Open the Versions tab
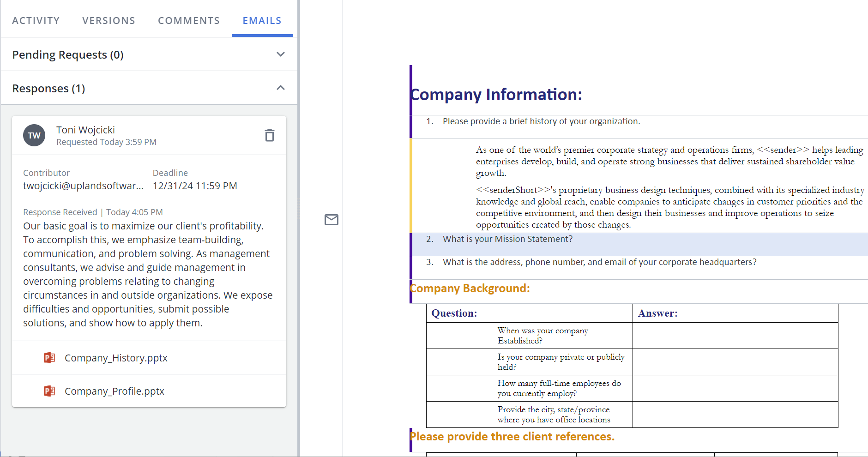 109,21
